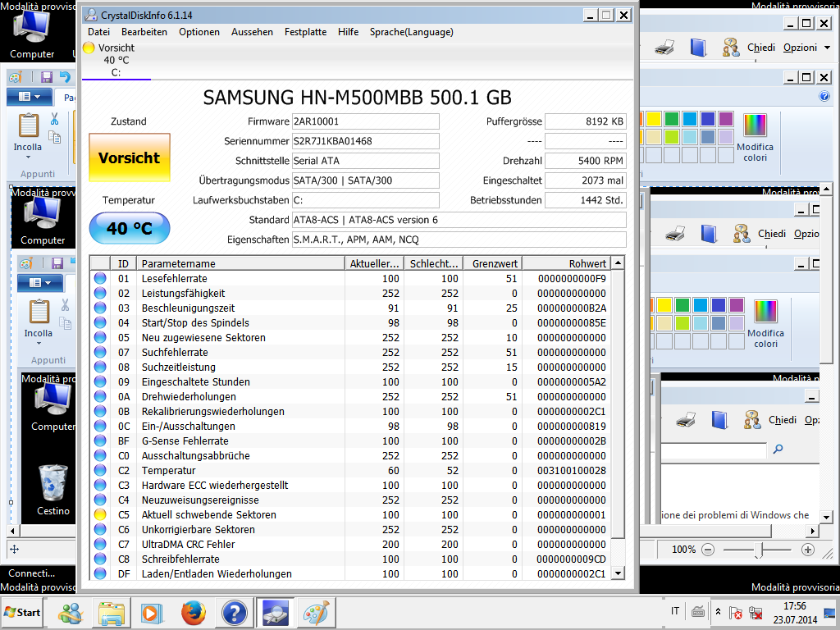Show hidden tray icons arrow
The image size is (840, 630).
pyautogui.click(x=719, y=612)
